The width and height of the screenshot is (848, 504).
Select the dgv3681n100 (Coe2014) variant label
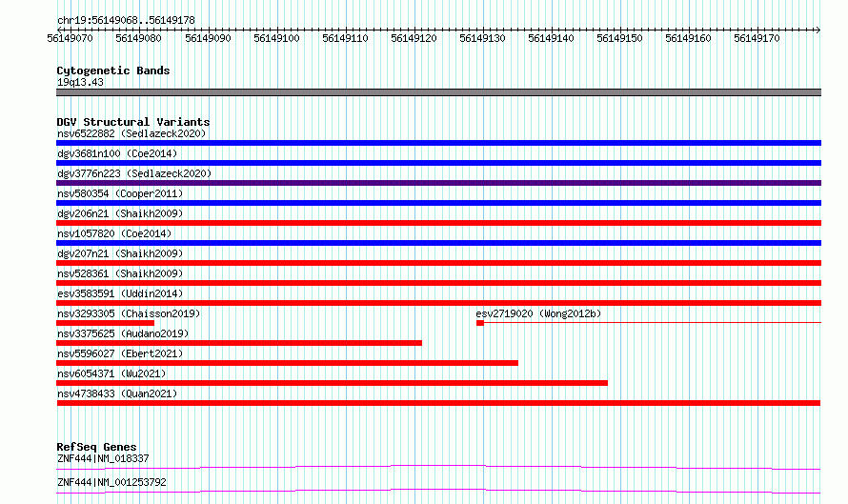coord(117,153)
